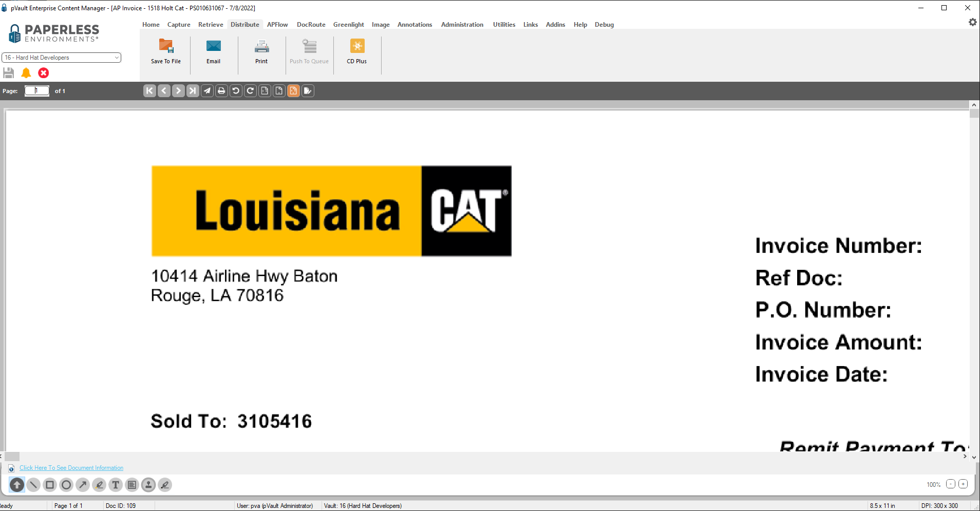
Task: Open the Greenlight menu
Action: (x=349, y=25)
